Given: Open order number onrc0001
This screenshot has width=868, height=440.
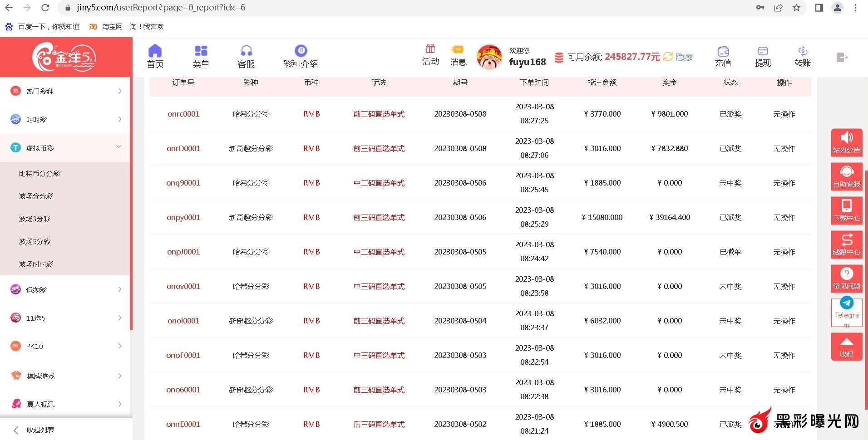Looking at the screenshot, I should 183,114.
